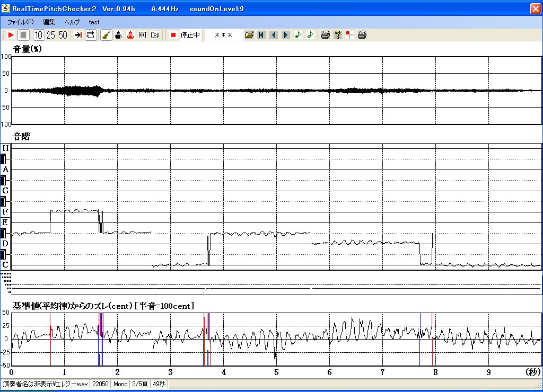Switch to Cep cepstrum analysis mode
This screenshot has width=543, height=392.
(155, 35)
